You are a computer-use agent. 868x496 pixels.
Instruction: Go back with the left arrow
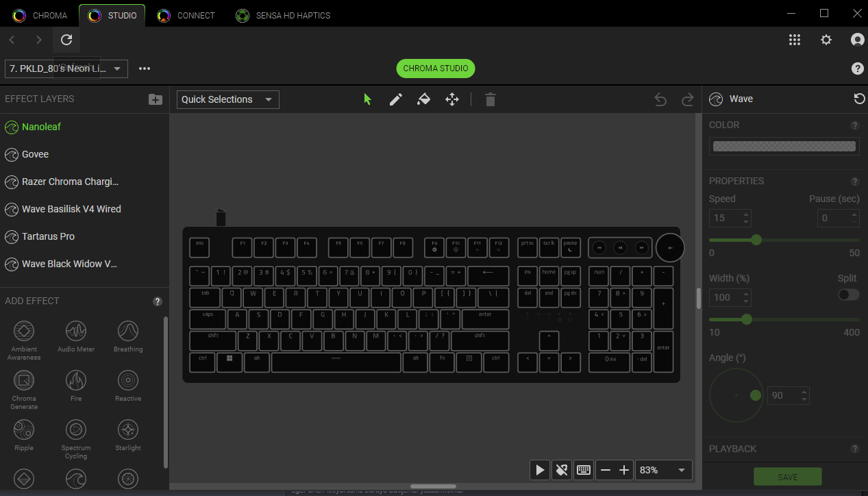pos(12,40)
